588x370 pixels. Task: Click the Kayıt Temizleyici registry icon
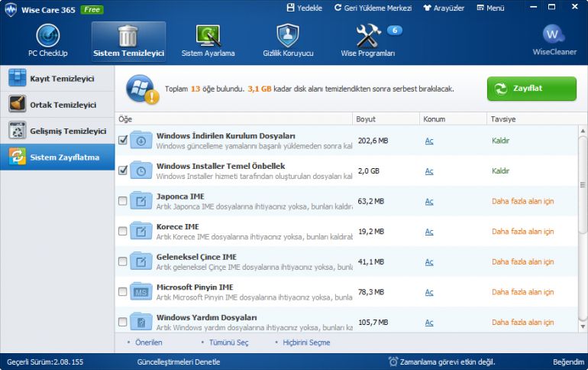17,78
